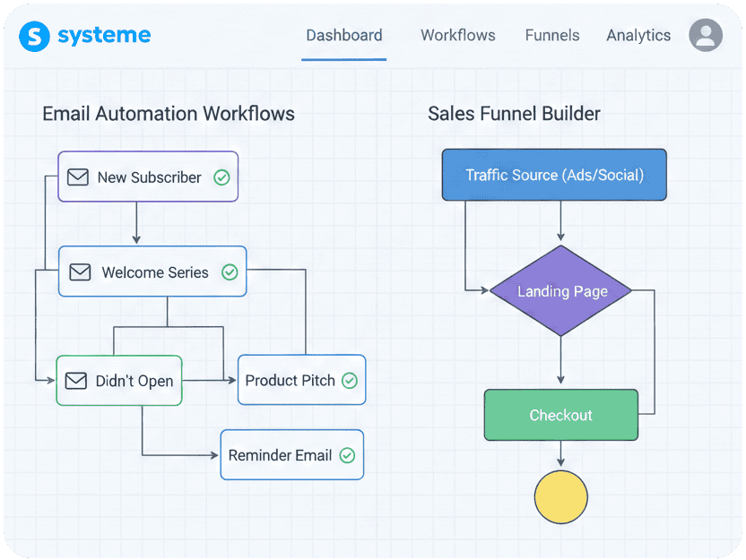Click the green Checkout block
This screenshot has height=560, width=746.
(560, 415)
